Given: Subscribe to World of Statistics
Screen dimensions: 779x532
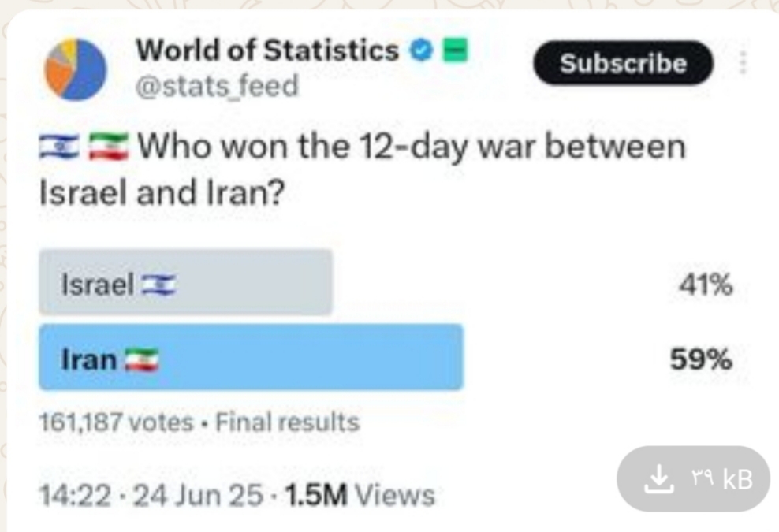Looking at the screenshot, I should point(623,63).
